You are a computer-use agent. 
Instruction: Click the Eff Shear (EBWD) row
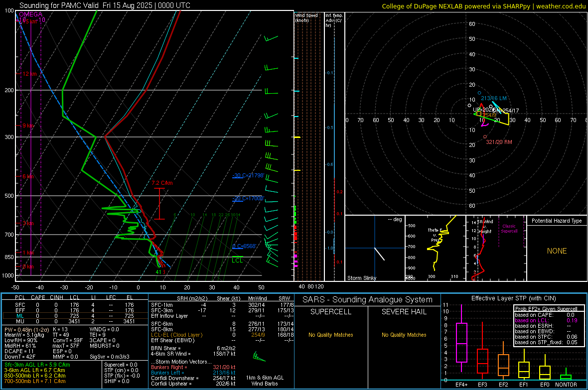pyautogui.click(x=222, y=341)
